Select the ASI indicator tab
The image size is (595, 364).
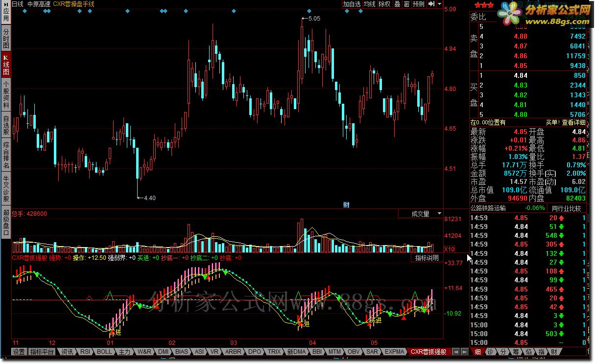(x=199, y=351)
